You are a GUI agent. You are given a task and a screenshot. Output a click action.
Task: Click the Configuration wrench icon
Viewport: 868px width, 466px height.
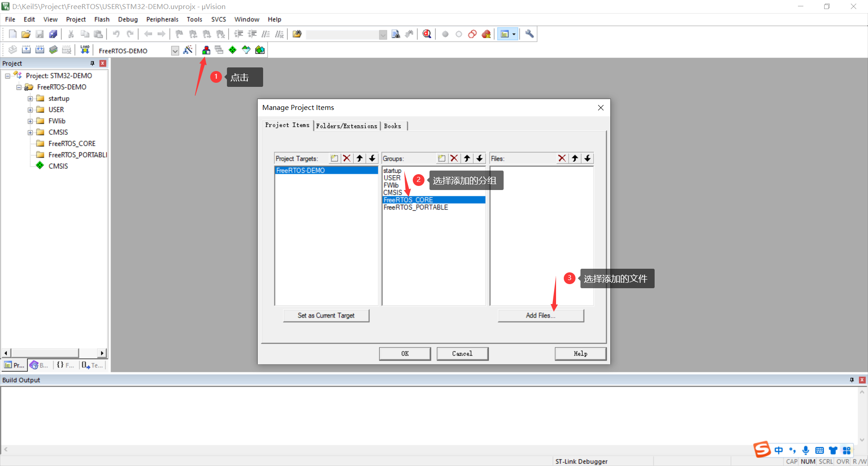click(529, 34)
